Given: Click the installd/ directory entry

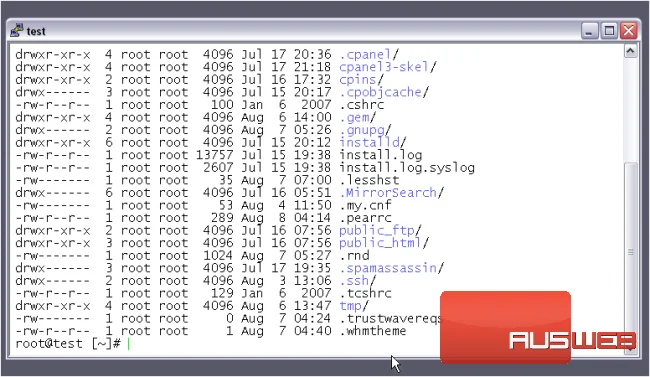Looking at the screenshot, I should (373, 142).
